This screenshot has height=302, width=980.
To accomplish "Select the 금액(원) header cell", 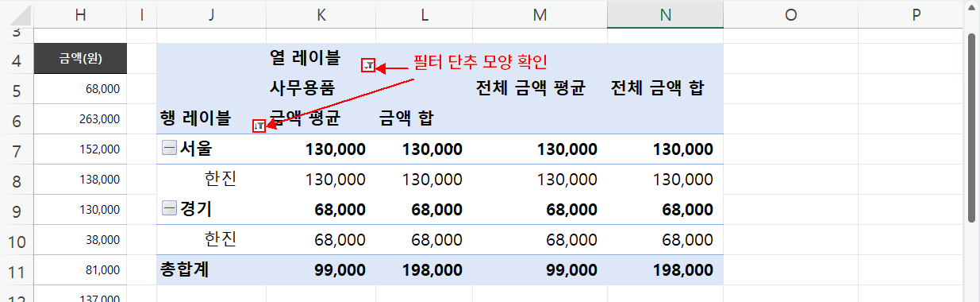I will pos(80,58).
